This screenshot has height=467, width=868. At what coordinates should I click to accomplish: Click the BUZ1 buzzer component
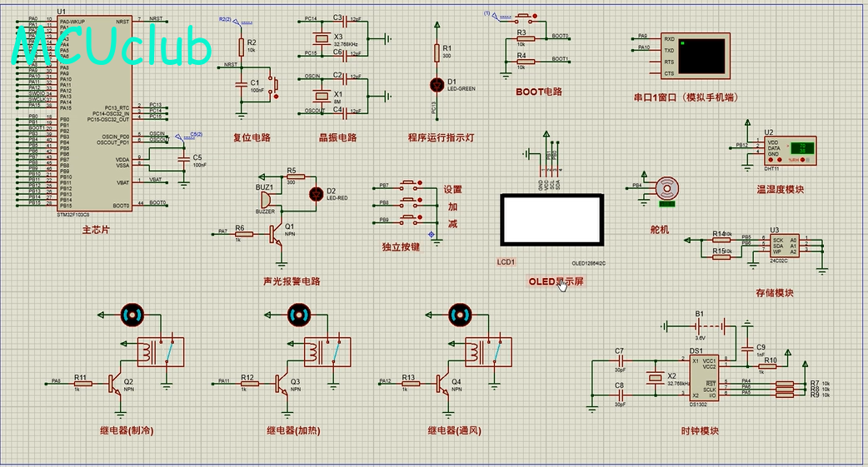pyautogui.click(x=265, y=199)
